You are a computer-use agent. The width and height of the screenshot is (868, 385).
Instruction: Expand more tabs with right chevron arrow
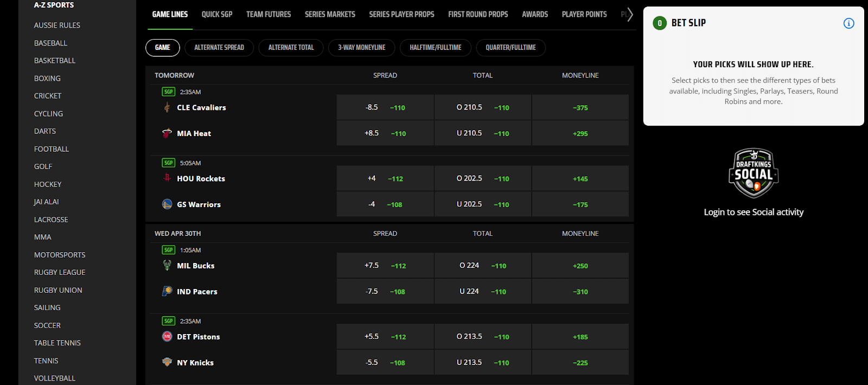coord(629,15)
